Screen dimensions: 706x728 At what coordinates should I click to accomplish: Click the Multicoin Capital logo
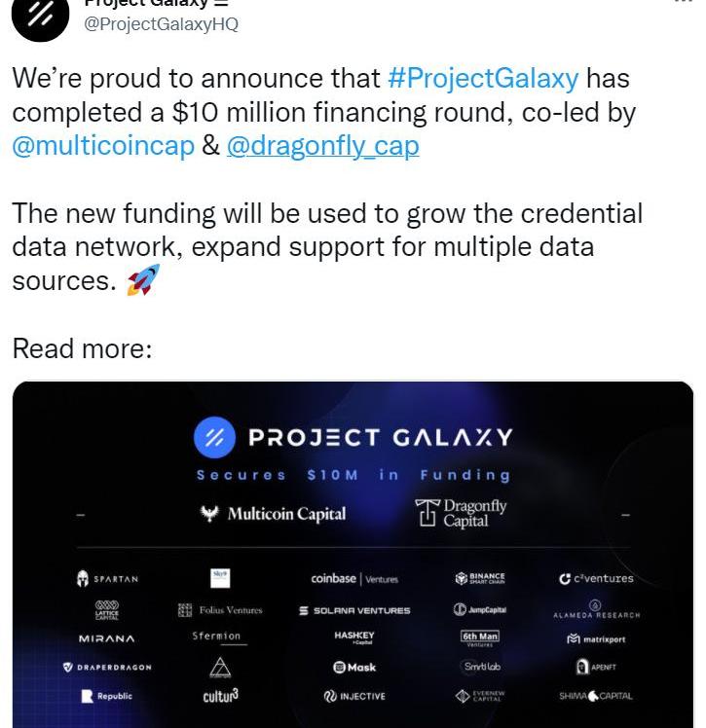point(273,514)
